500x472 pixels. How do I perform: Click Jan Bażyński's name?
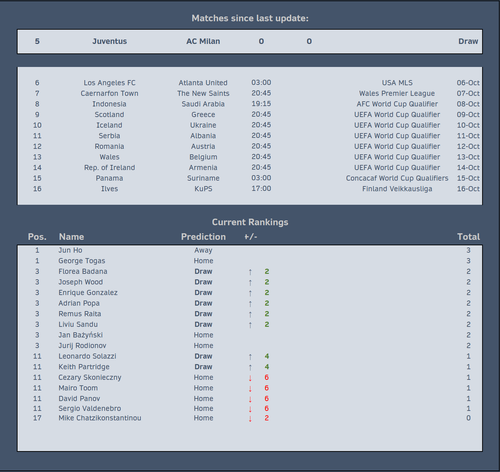pyautogui.click(x=80, y=335)
